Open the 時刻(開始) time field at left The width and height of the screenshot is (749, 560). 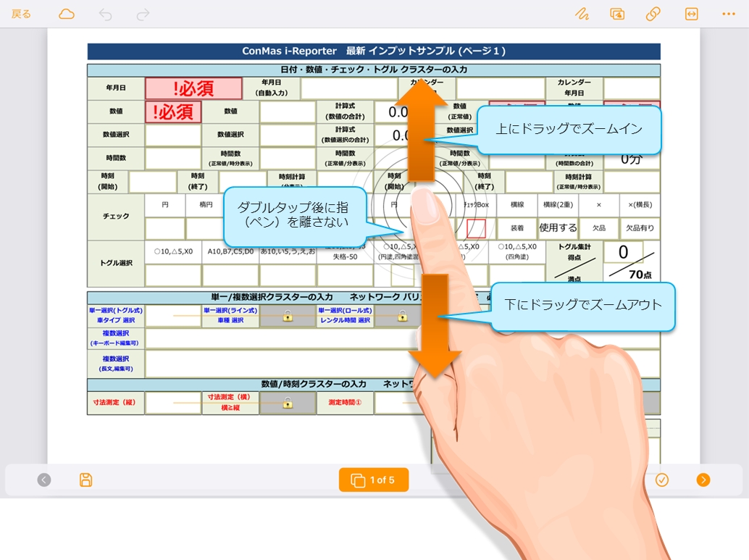pos(153,182)
